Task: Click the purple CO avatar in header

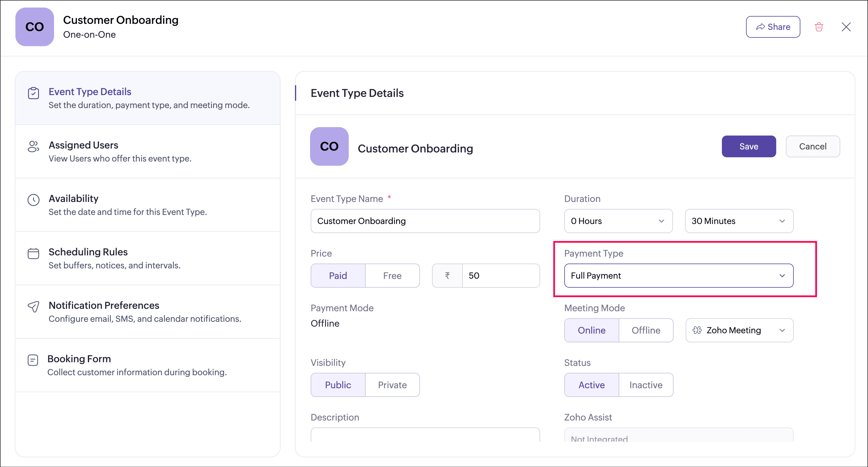Action: click(35, 27)
